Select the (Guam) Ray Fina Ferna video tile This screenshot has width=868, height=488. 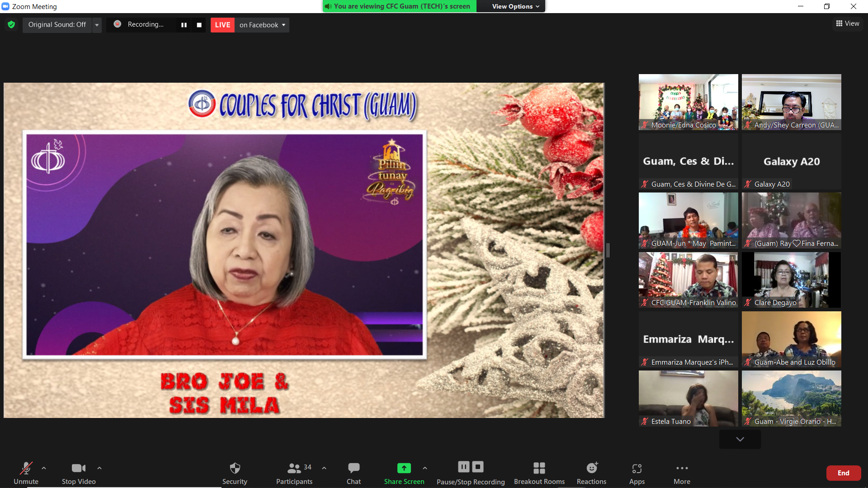click(x=791, y=221)
